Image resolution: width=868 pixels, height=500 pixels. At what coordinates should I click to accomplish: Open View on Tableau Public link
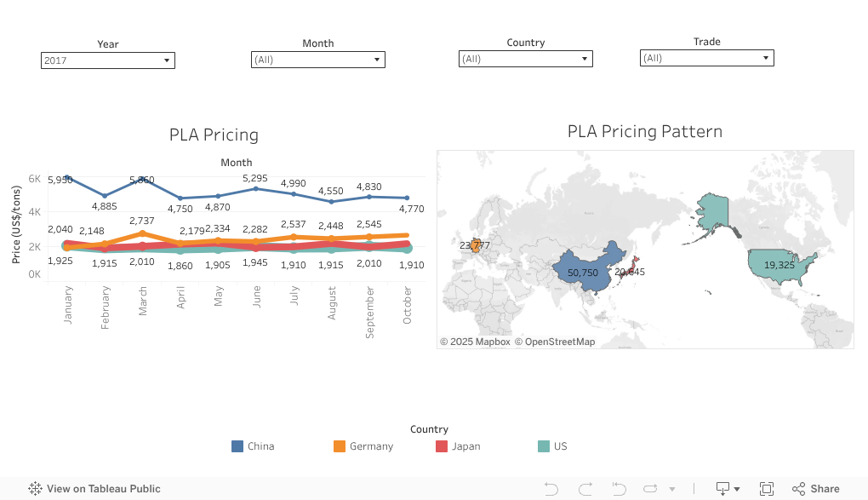(103, 489)
